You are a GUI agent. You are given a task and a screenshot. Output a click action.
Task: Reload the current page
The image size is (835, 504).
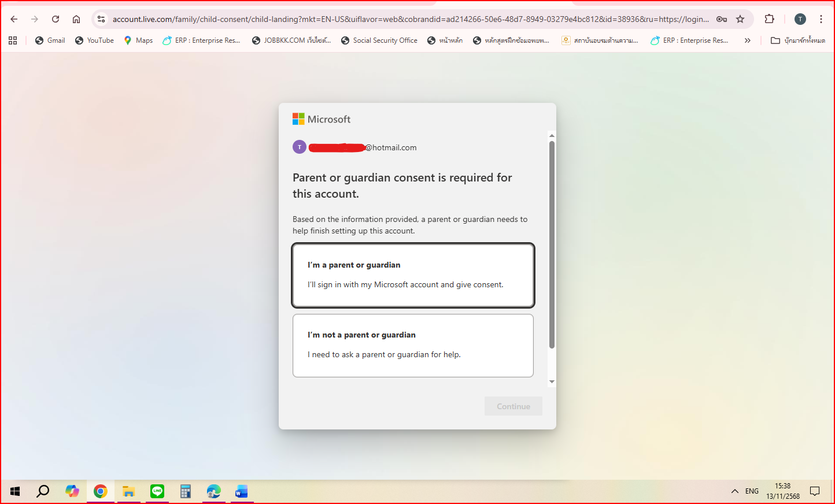pos(56,19)
